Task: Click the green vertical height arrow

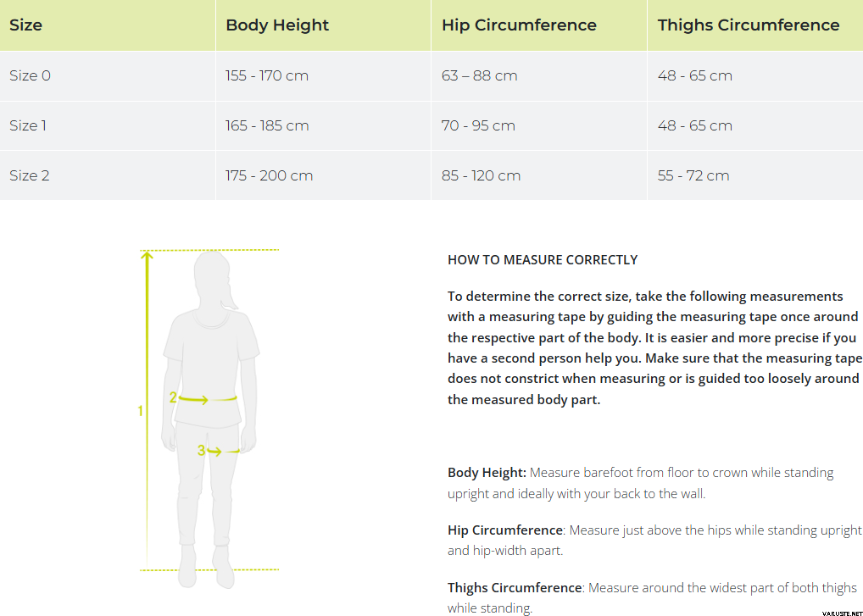Action: (148, 339)
